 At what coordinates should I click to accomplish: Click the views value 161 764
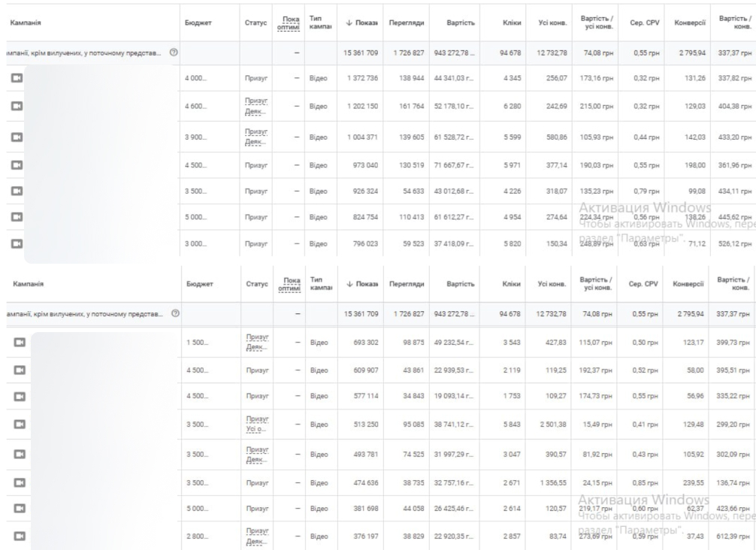coord(411,106)
